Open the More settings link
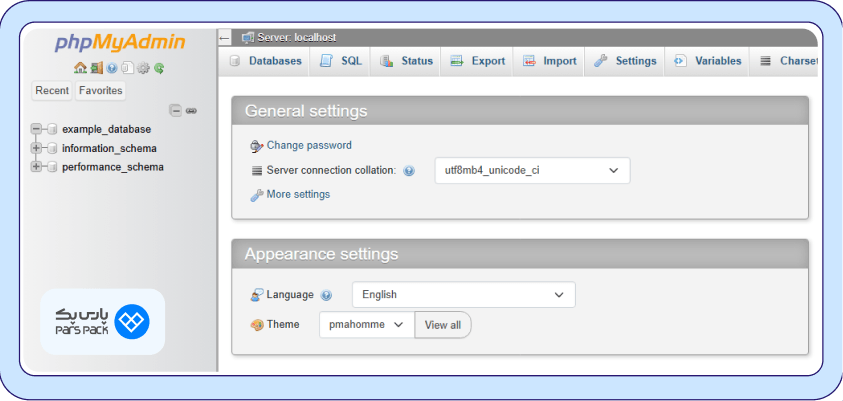The image size is (843, 401). (298, 194)
